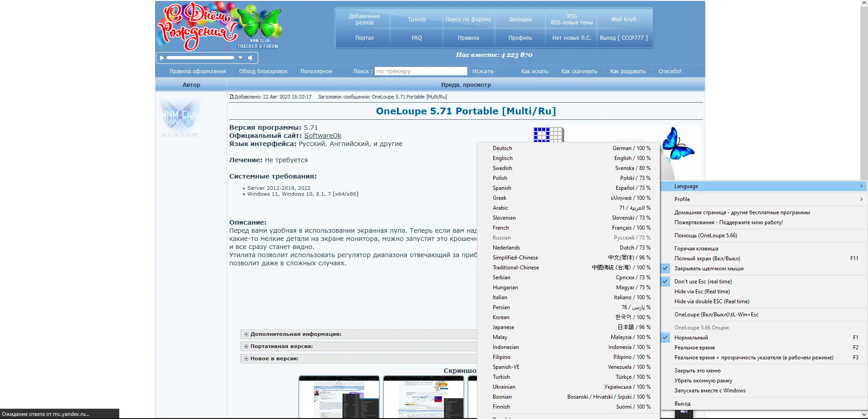This screenshot has height=419, width=868.
Task: Open Добавление релиза in the top navigation
Action: point(364,19)
